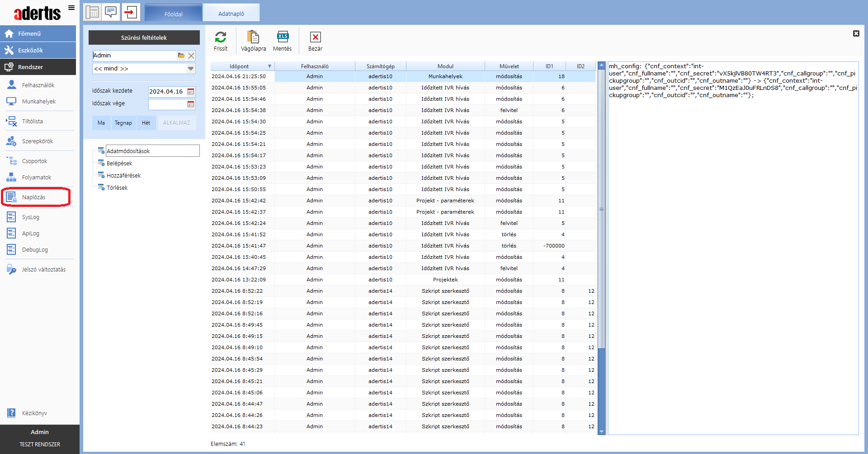
Task: Open SysLog in the sidebar
Action: click(31, 217)
